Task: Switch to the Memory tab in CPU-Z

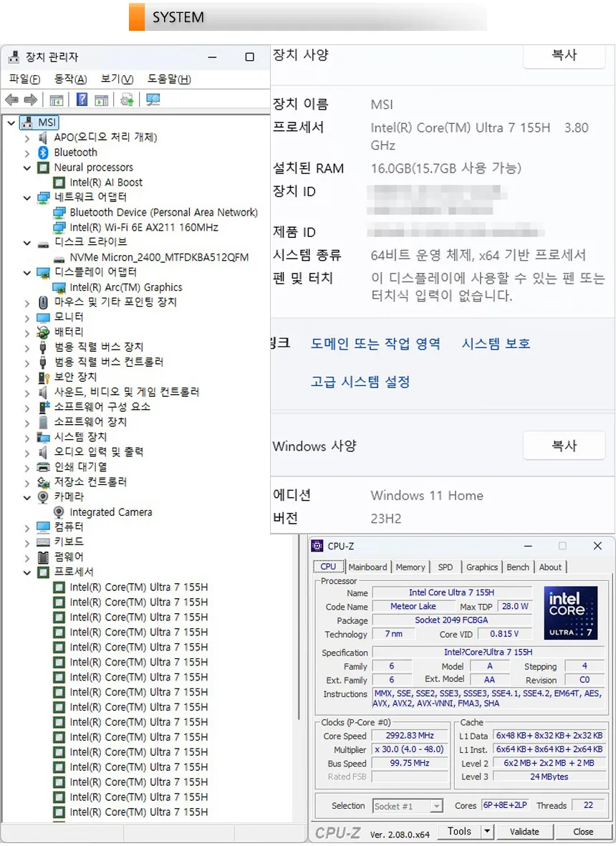Action: [x=410, y=567]
